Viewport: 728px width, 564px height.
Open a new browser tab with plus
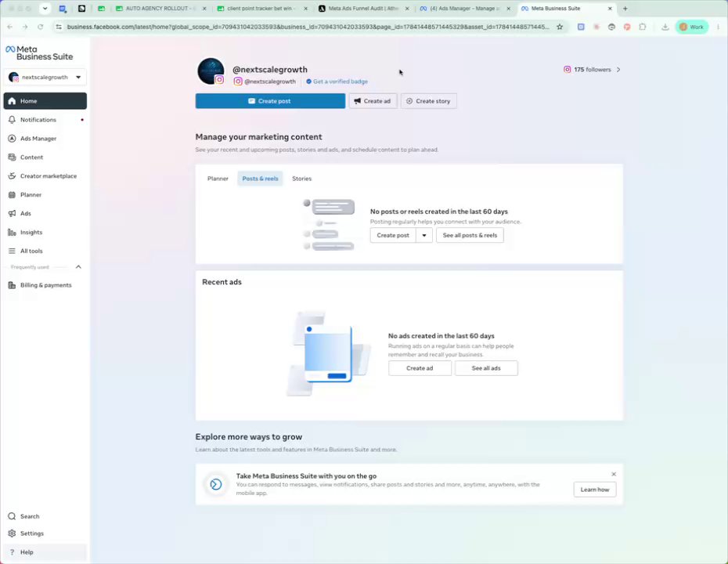[x=625, y=9]
